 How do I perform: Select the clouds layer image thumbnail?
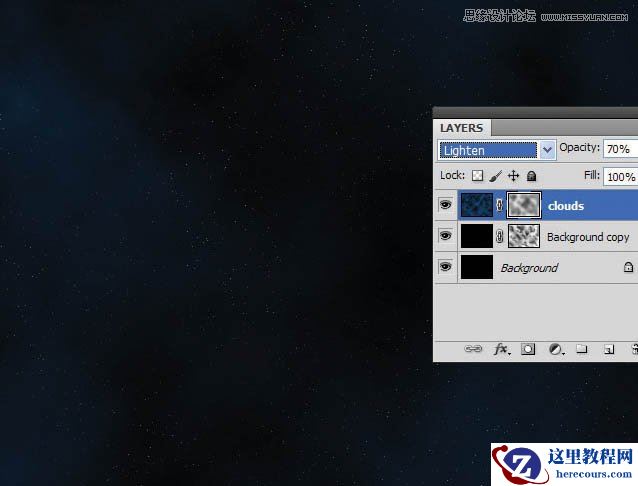pos(477,205)
